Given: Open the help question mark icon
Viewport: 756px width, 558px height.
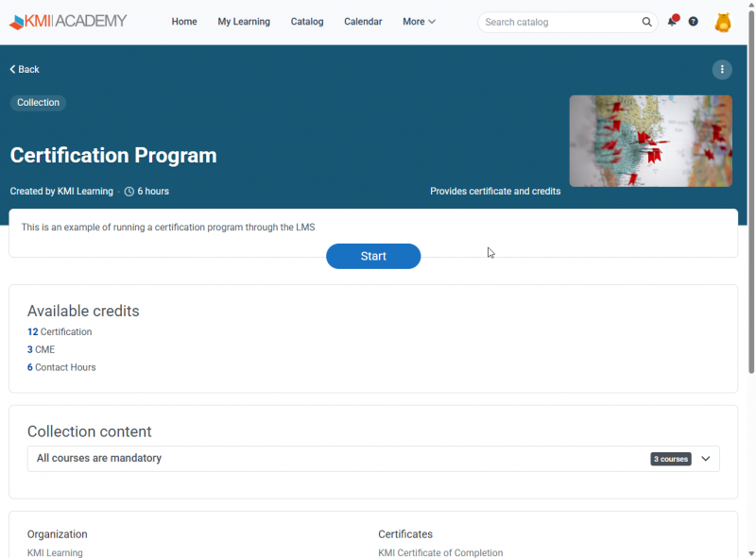Looking at the screenshot, I should click(693, 21).
